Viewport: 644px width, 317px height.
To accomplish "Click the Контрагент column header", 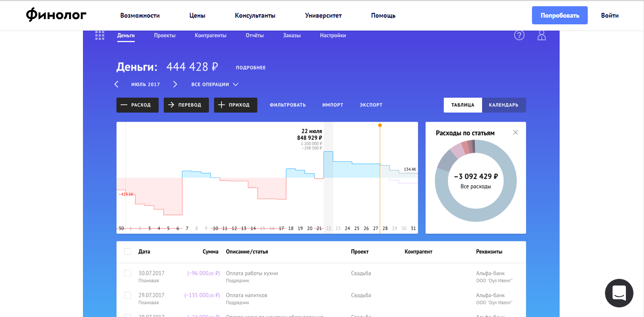I will tap(419, 252).
